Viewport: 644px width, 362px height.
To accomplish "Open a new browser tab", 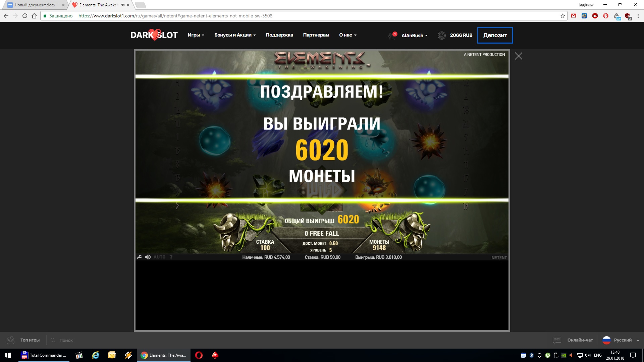I will [140, 5].
